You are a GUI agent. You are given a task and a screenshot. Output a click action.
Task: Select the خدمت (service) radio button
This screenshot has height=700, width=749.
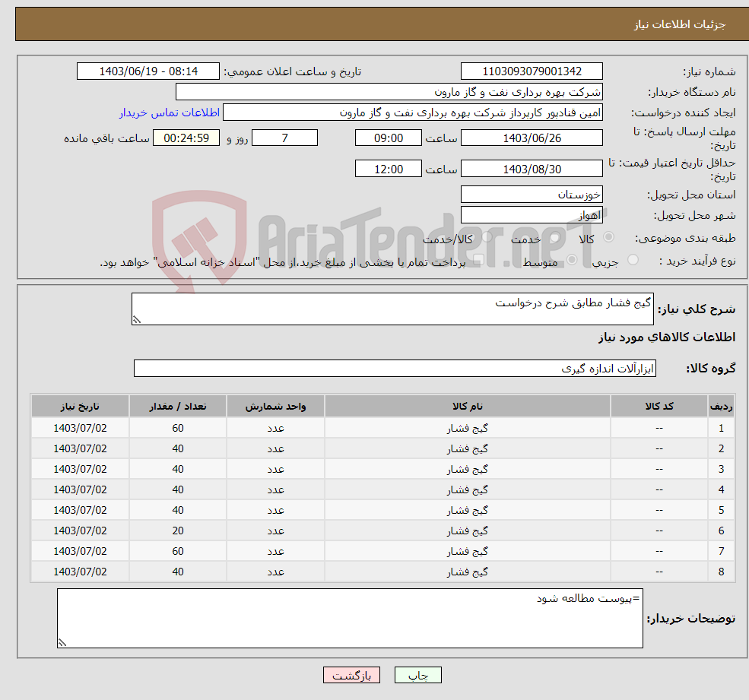[x=554, y=237]
